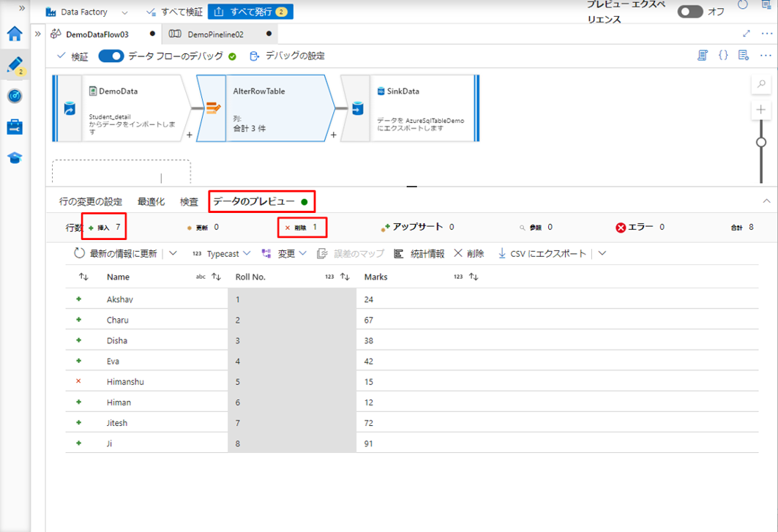Image resolution: width=778 pixels, height=532 pixels.
Task: Select the SinkData sink node
Action: (410, 108)
